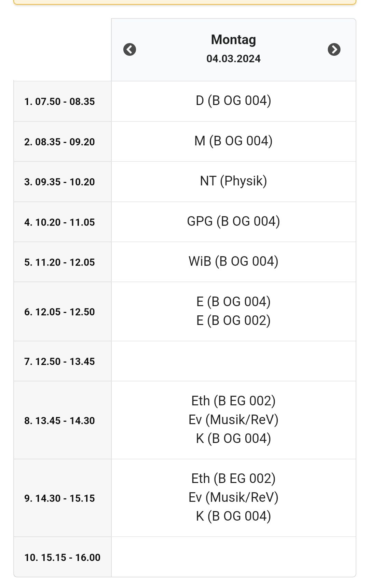Click K (B OG 004) in period 8
Screen dimensions: 369x588
[233, 439]
